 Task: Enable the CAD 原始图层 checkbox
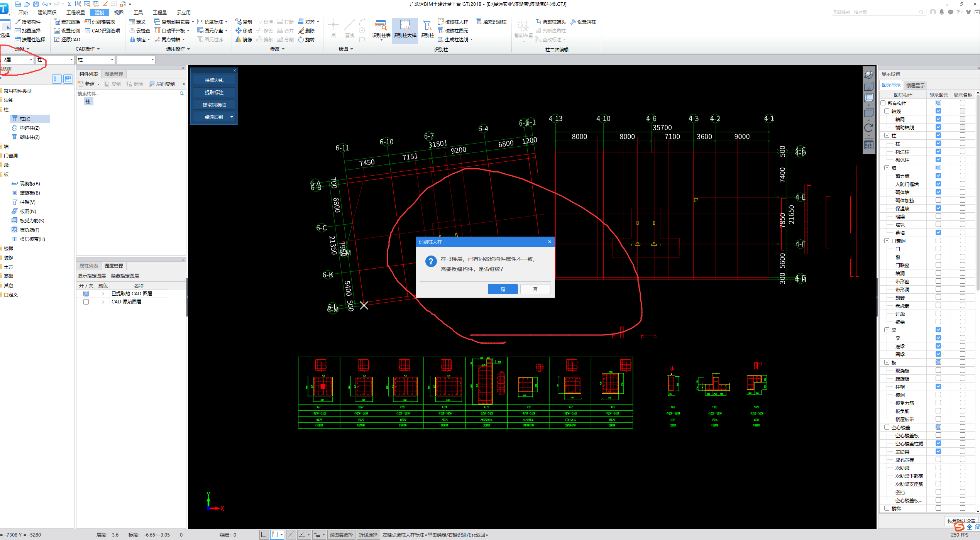pos(86,302)
